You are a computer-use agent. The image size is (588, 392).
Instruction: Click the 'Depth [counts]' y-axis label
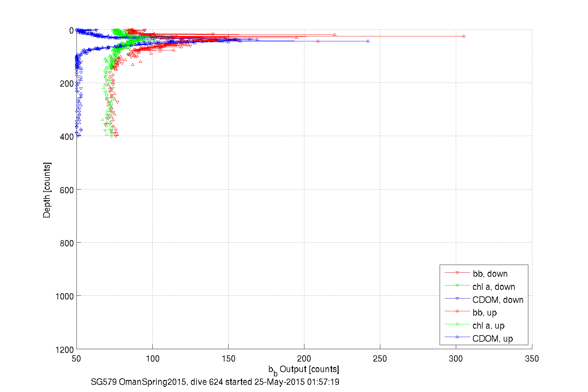(47, 190)
